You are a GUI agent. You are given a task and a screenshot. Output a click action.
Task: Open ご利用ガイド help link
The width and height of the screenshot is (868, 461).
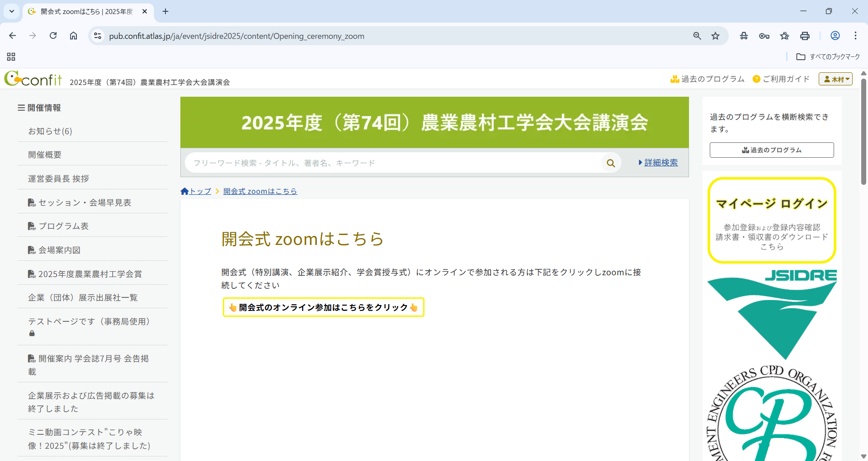tap(781, 79)
